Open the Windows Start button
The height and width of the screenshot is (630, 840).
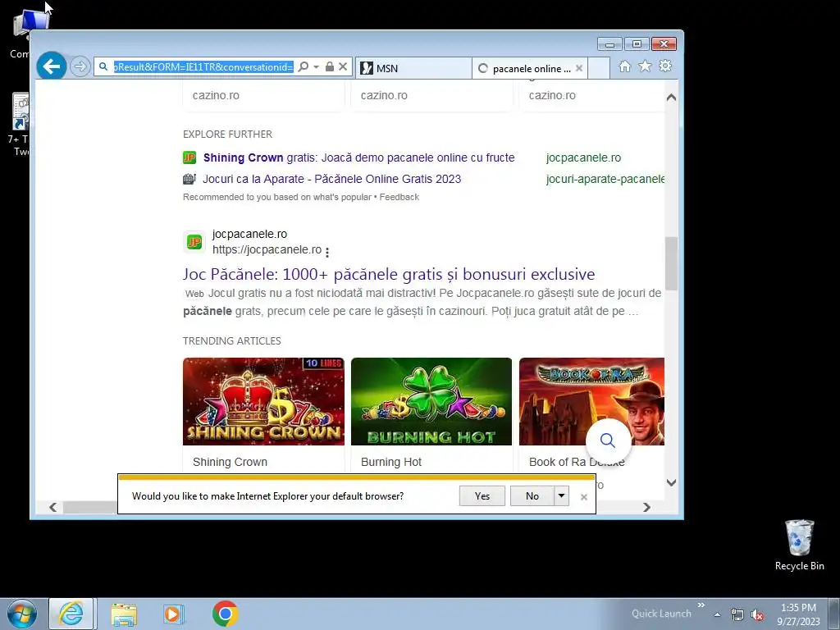point(21,614)
